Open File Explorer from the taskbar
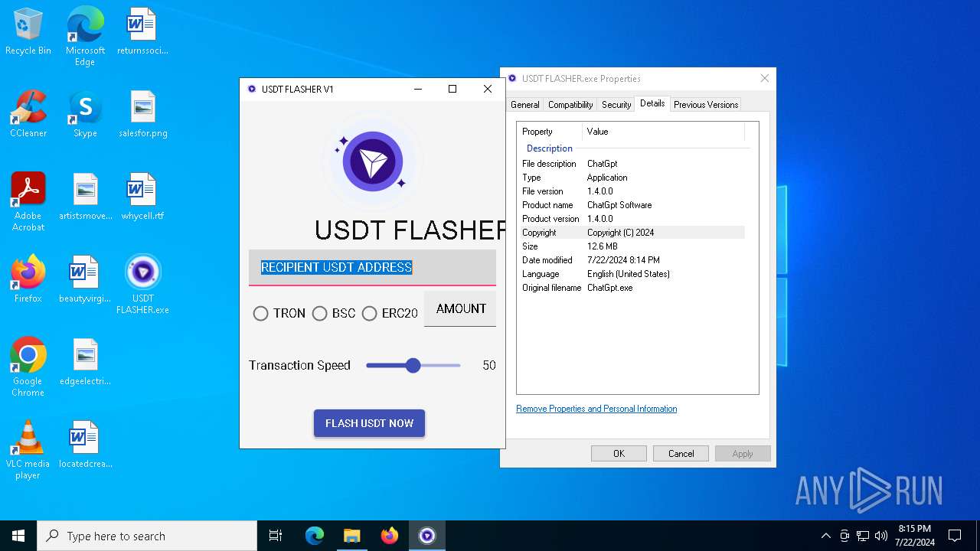Image resolution: width=980 pixels, height=551 pixels. 352,536
